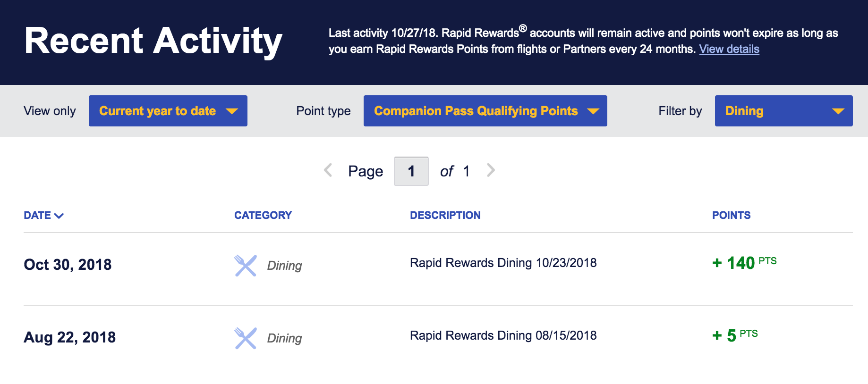Viewport: 868px width, 384px height.
Task: Go to the previous page arrow
Action: point(328,170)
